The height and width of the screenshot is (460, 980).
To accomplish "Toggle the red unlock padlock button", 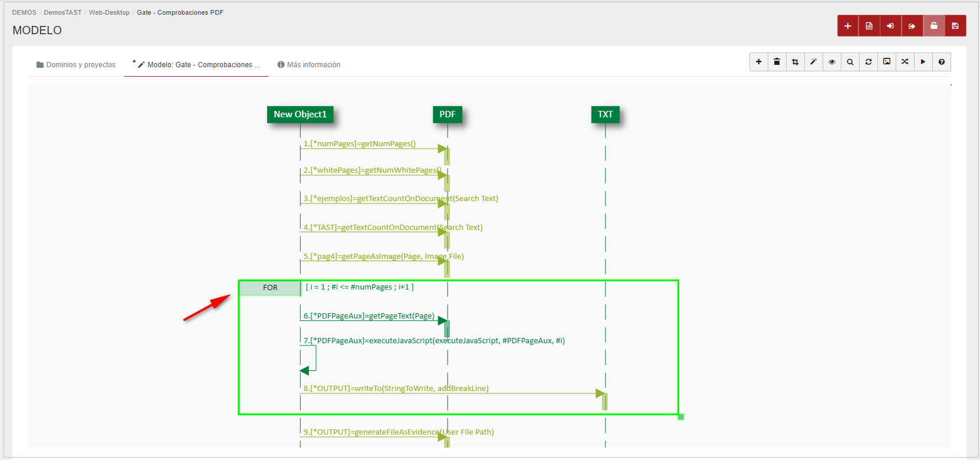I will [934, 26].
